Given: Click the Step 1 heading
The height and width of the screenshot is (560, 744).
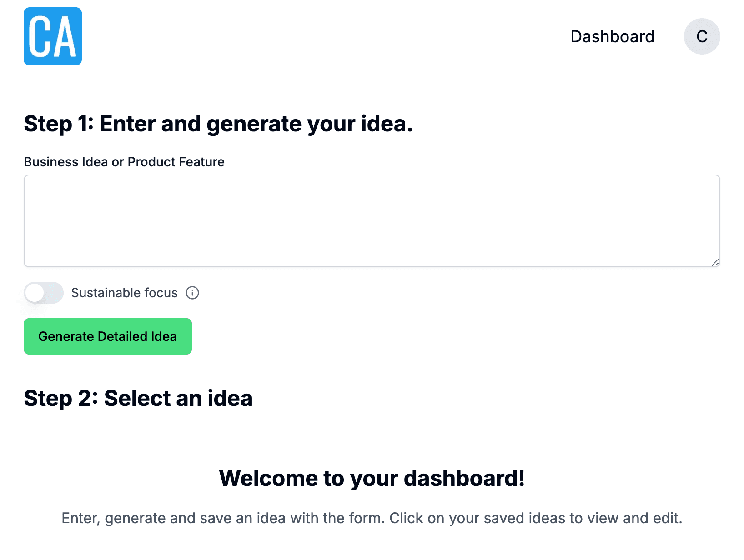Looking at the screenshot, I should coord(218,124).
